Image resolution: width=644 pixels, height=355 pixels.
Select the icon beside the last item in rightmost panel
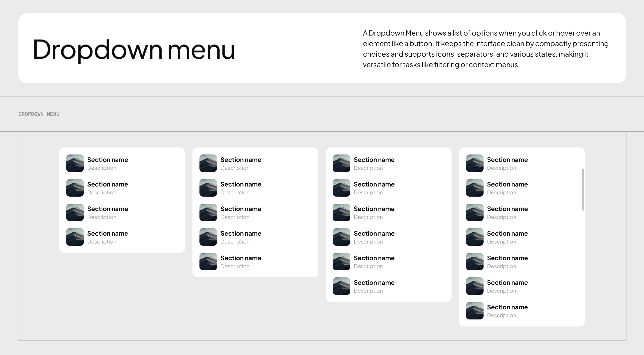[x=474, y=310]
